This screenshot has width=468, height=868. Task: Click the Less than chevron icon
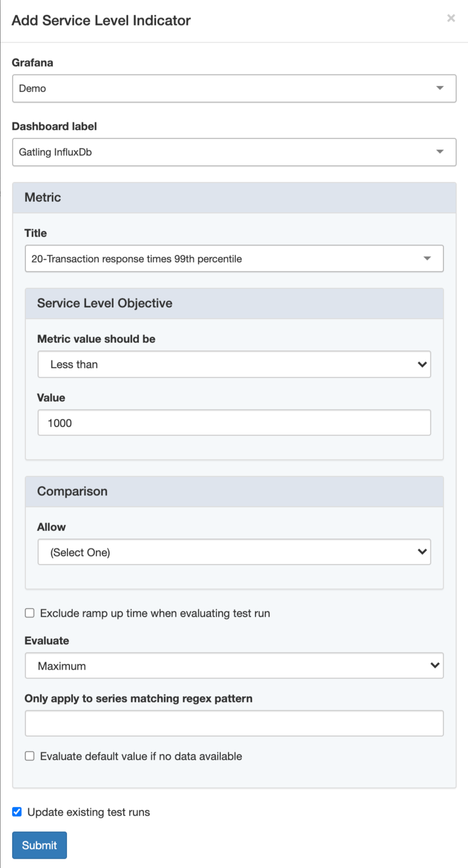[422, 364]
